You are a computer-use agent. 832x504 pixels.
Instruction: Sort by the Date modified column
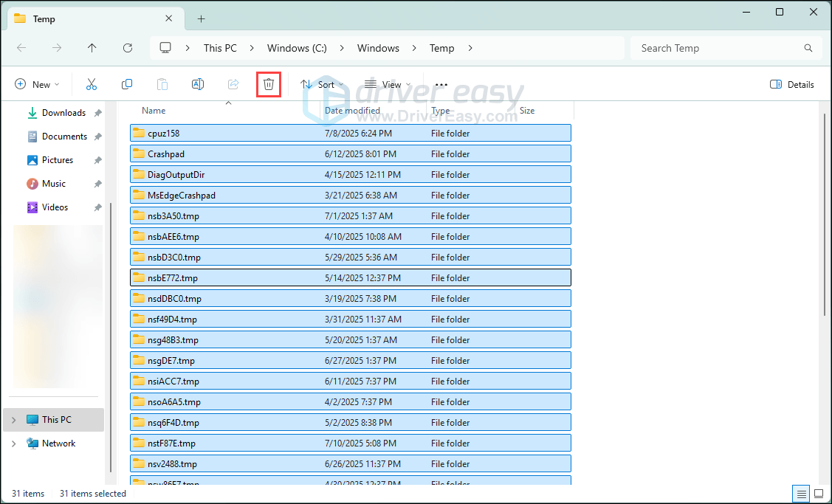coord(352,111)
